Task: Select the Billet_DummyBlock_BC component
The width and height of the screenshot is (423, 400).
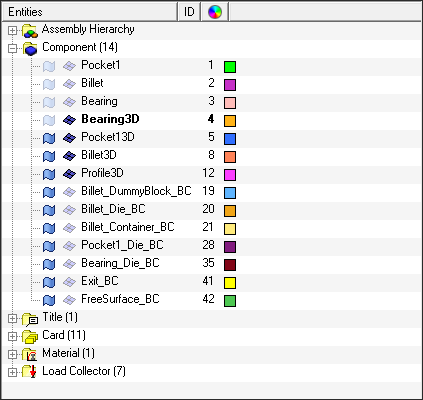Action: click(x=136, y=191)
